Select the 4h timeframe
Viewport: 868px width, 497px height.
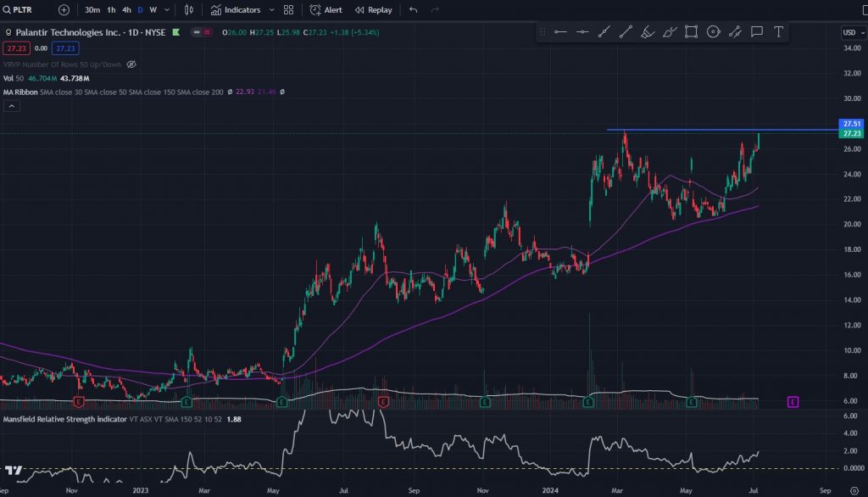[126, 10]
